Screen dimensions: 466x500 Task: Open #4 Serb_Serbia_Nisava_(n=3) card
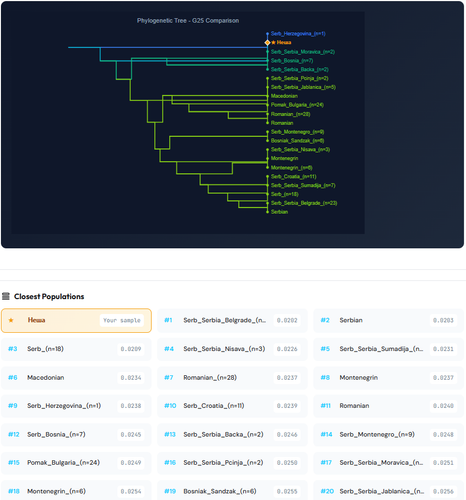pos(232,349)
